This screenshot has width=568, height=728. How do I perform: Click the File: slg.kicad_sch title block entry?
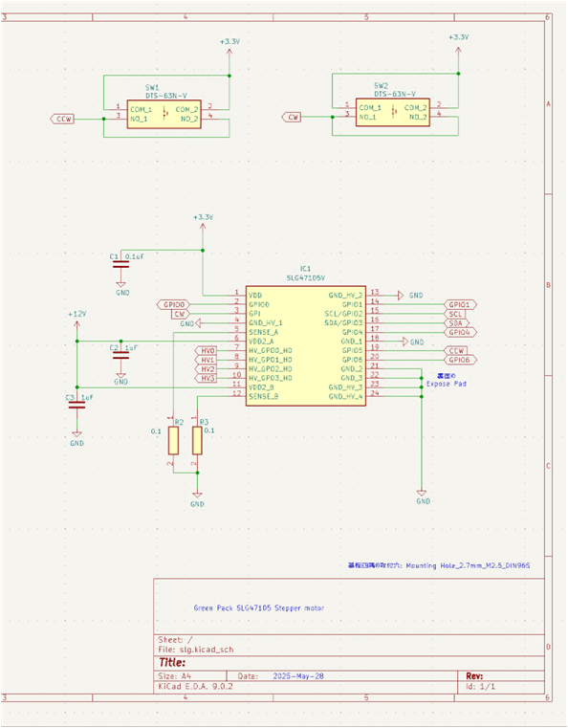pyautogui.click(x=196, y=650)
